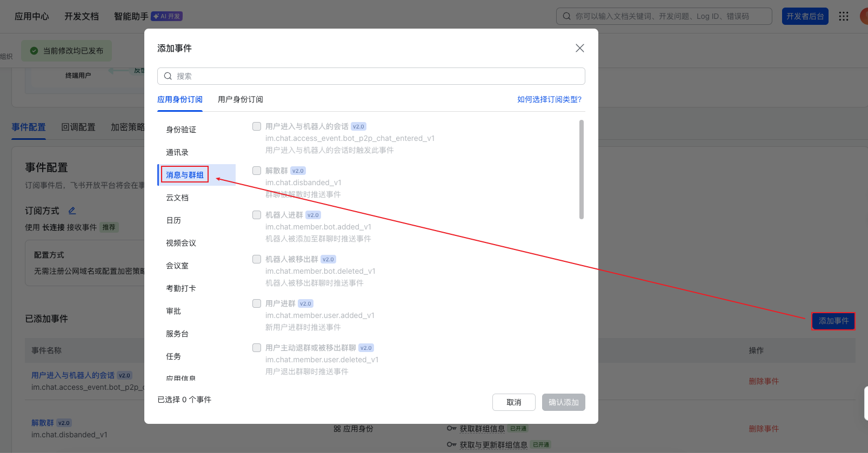This screenshot has height=453, width=868.
Task: Click 确认添加 button
Action: pyautogui.click(x=564, y=402)
